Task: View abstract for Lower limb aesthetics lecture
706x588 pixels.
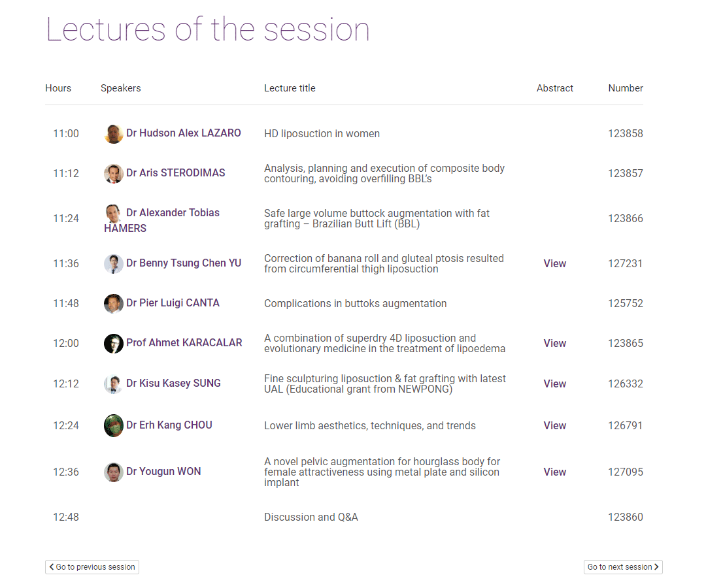Action: click(x=555, y=425)
